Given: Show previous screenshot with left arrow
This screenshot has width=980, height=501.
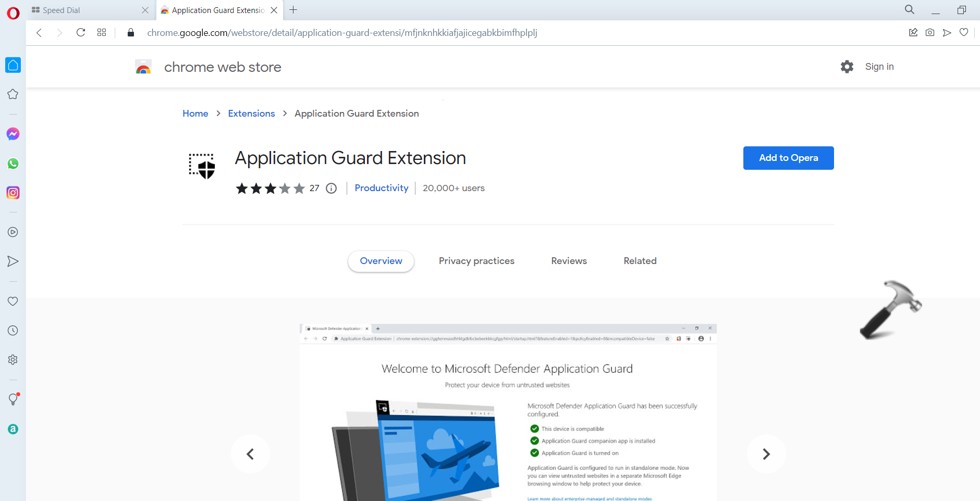Looking at the screenshot, I should [250, 454].
